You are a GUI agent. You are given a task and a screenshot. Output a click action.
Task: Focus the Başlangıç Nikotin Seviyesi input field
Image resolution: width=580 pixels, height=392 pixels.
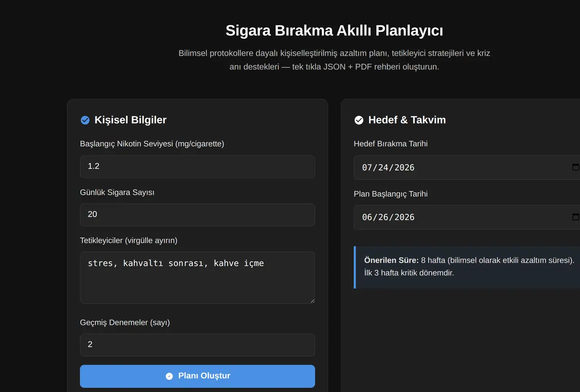[197, 167]
